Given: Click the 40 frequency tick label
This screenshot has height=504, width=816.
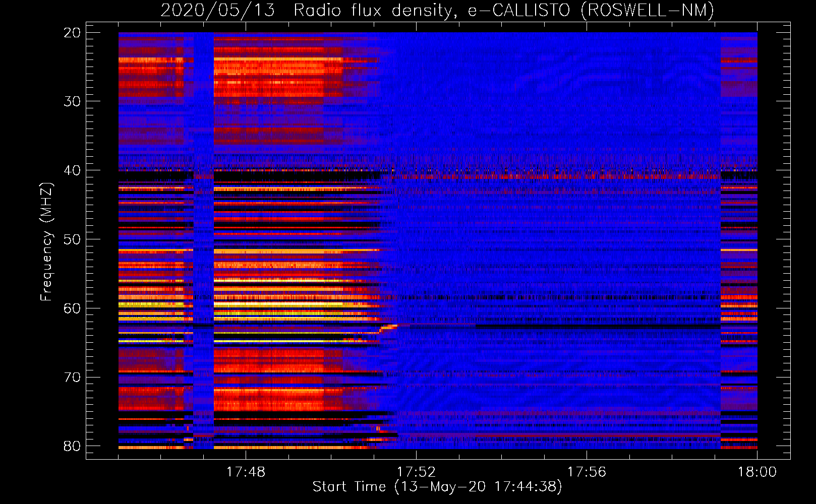Looking at the screenshot, I should coord(72,170).
